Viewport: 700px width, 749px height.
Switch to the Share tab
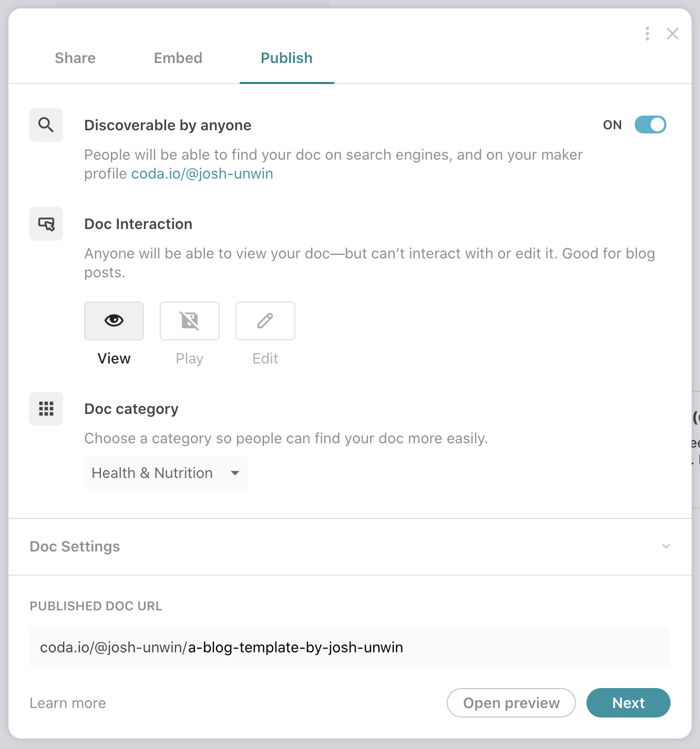pos(75,58)
